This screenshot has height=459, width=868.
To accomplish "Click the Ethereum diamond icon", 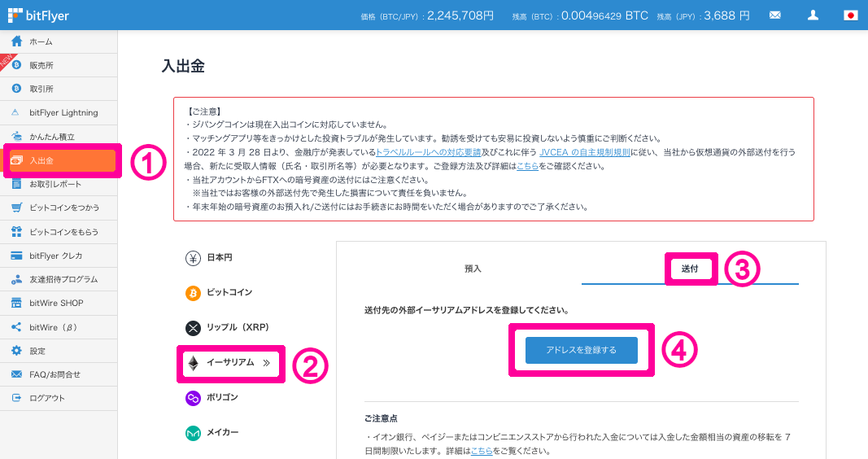I will point(193,363).
